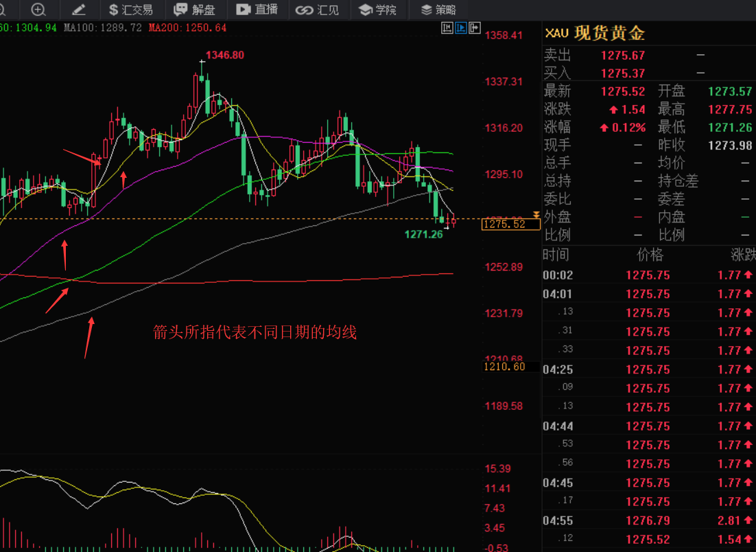Click the 1346.80 high price label
756x552 pixels.
[x=225, y=55]
